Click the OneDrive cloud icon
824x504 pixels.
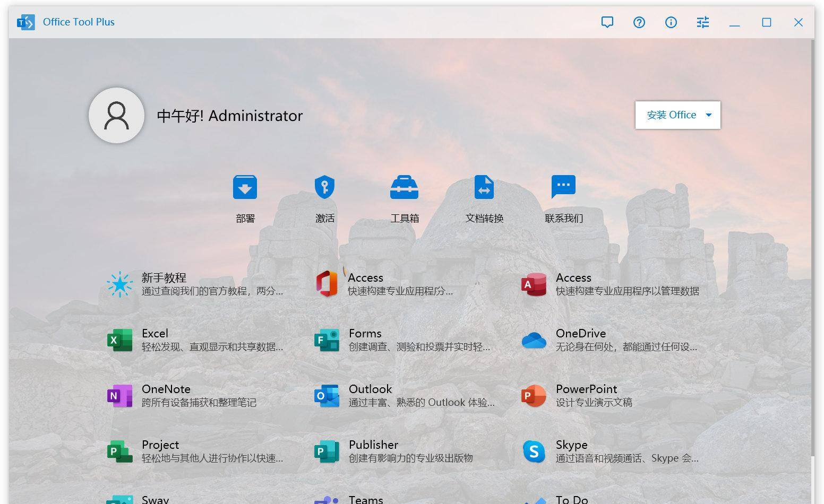tap(534, 340)
